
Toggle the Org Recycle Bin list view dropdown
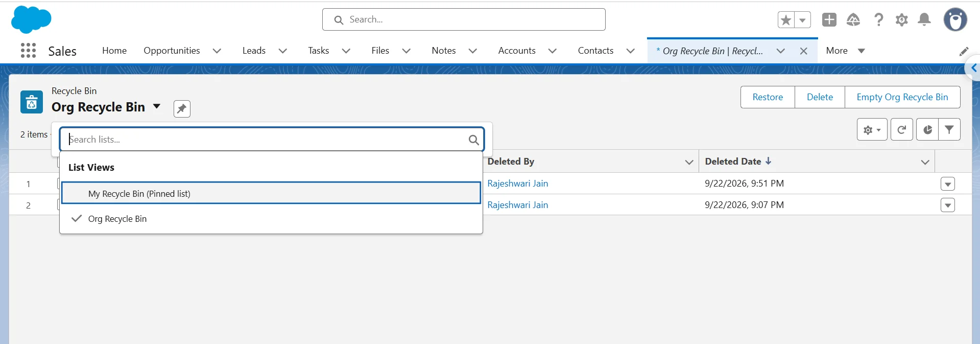157,107
